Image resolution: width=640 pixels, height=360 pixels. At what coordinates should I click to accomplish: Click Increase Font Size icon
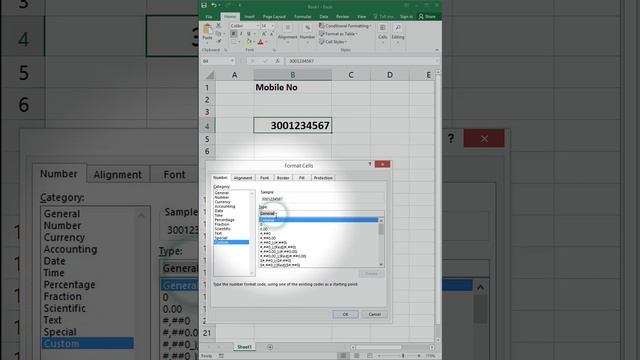click(x=264, y=34)
